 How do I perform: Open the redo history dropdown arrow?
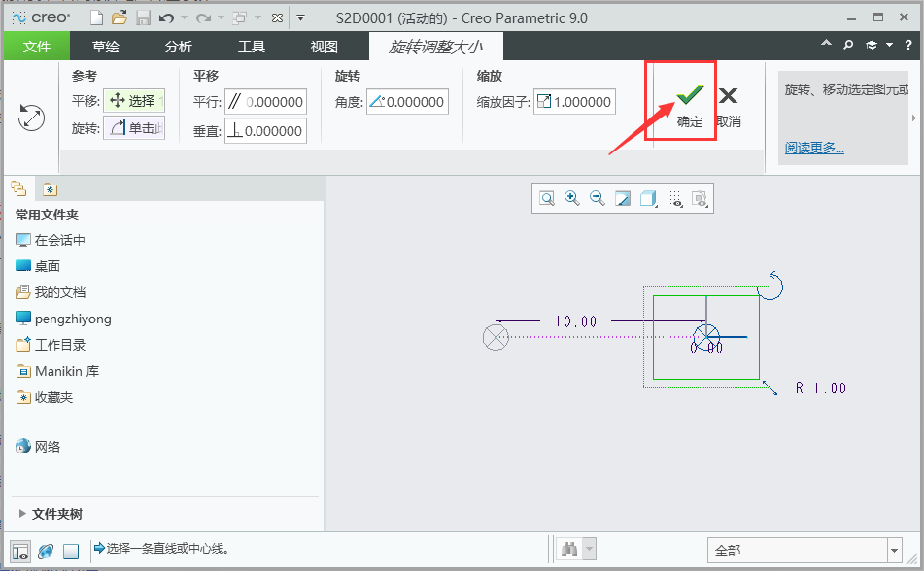coord(221,18)
